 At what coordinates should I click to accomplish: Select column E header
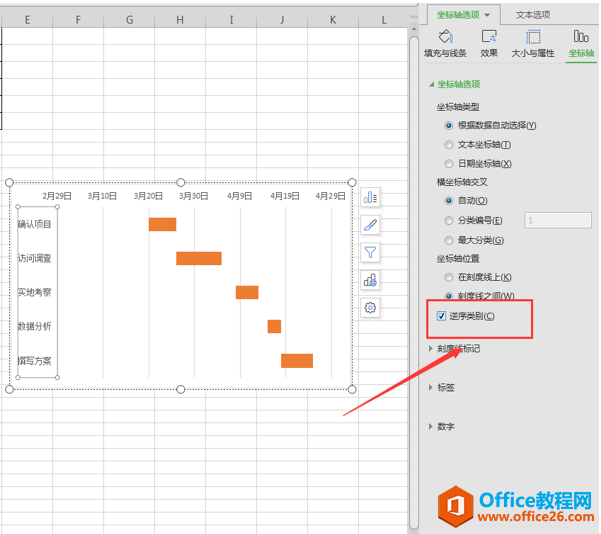pos(27,20)
